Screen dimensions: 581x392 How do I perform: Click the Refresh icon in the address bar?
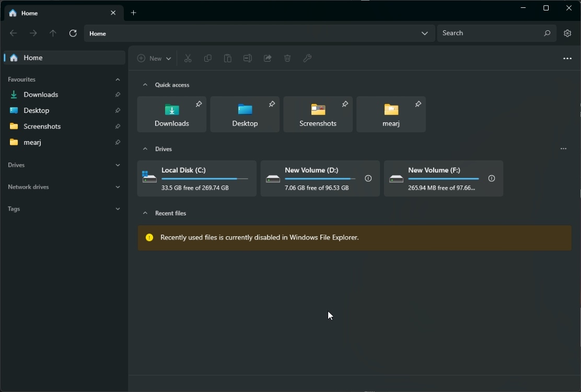pyautogui.click(x=73, y=33)
